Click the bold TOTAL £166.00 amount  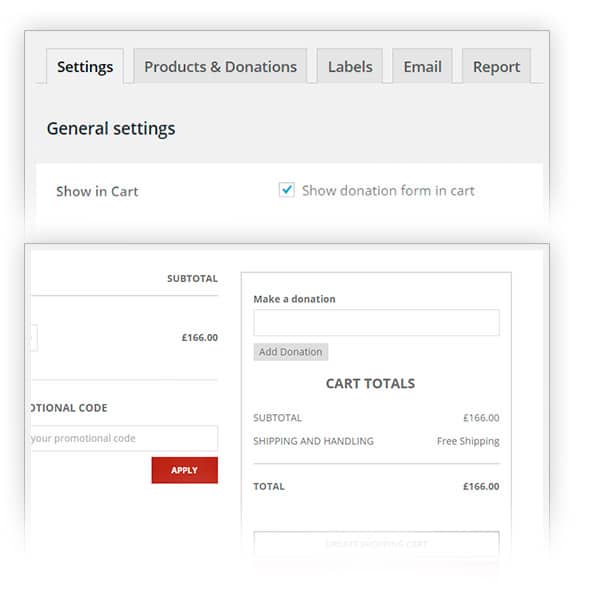click(x=481, y=486)
